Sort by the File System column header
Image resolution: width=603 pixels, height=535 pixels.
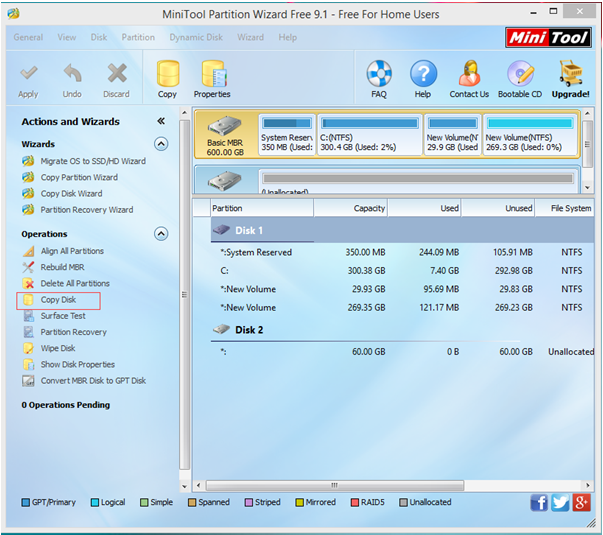[x=565, y=208]
